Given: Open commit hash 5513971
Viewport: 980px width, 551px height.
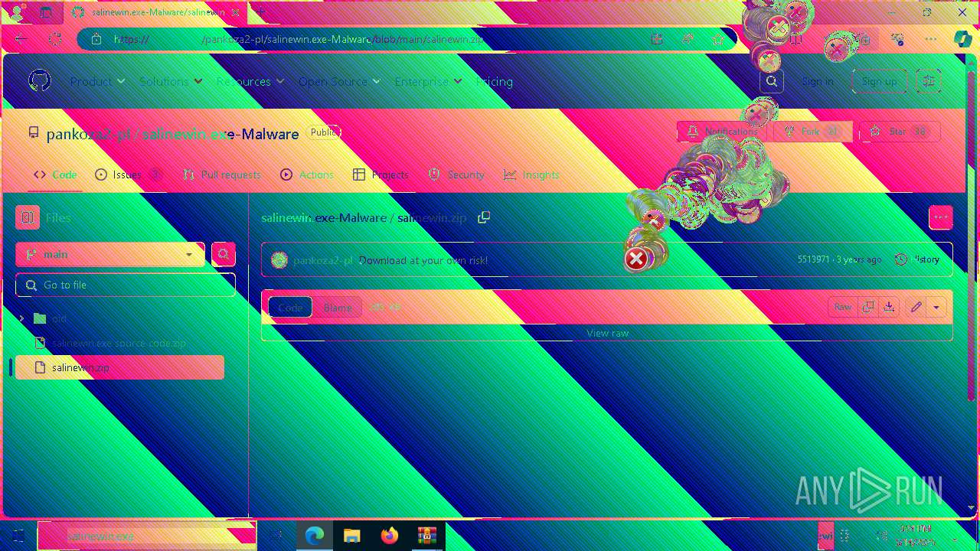Looking at the screenshot, I should coord(813,259).
